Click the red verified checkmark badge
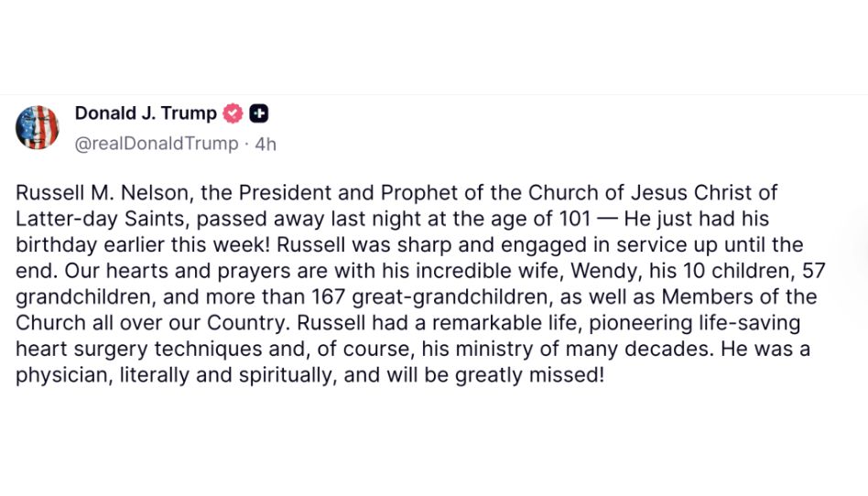The height and width of the screenshot is (496, 868). tap(234, 113)
